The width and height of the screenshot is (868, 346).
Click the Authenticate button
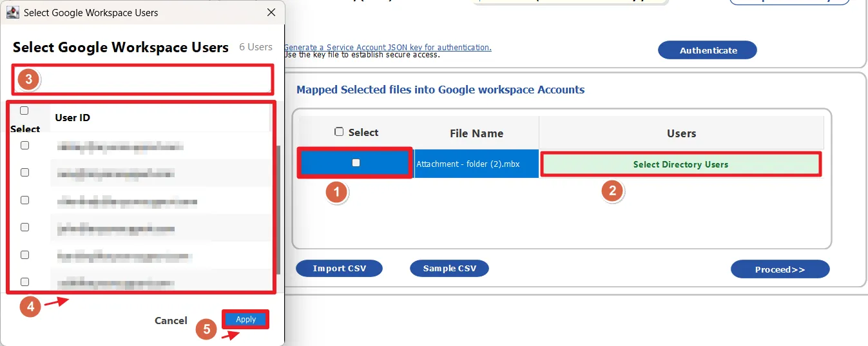[708, 50]
